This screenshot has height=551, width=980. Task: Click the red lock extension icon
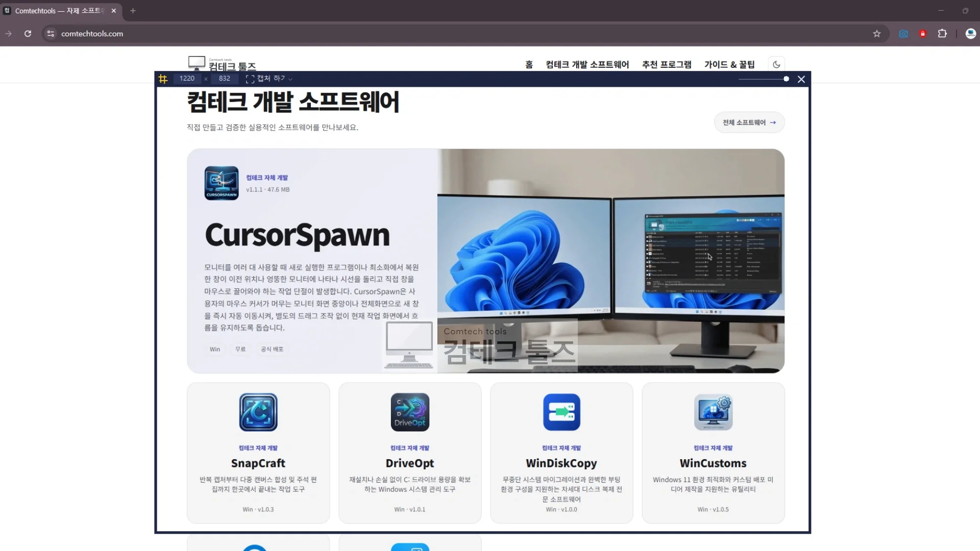(x=923, y=34)
